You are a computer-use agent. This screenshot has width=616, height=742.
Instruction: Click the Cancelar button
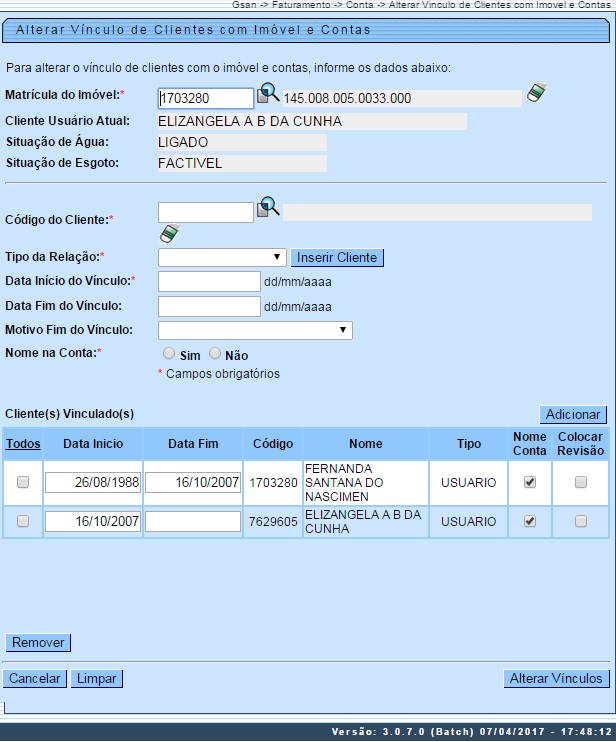35,678
